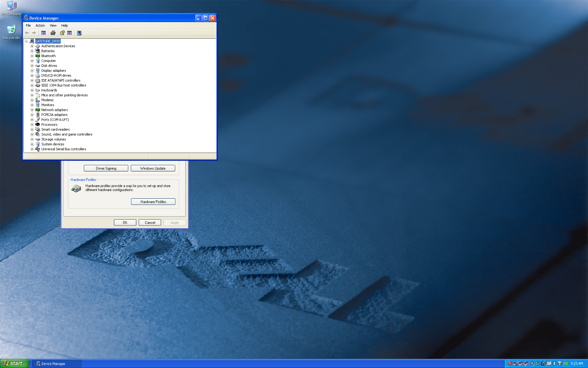Image resolution: width=588 pixels, height=368 pixels.
Task: Click the green NVIDIA tray icon
Action: click(x=566, y=364)
